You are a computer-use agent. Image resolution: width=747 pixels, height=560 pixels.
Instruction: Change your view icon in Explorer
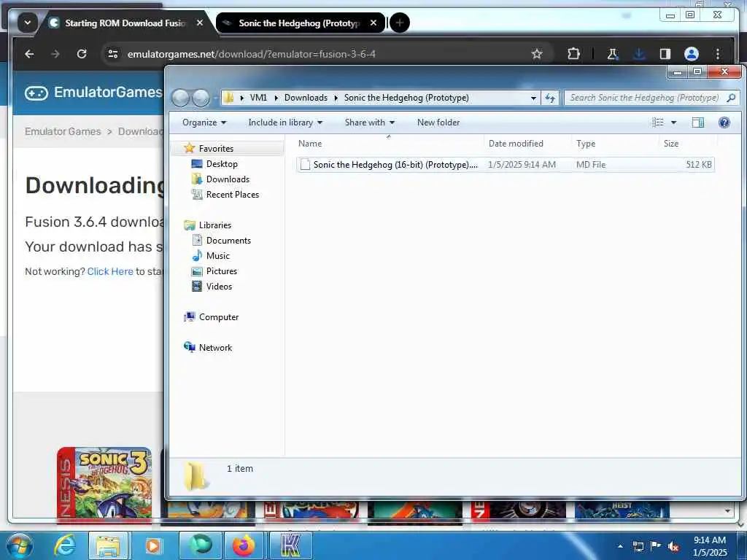(x=658, y=122)
